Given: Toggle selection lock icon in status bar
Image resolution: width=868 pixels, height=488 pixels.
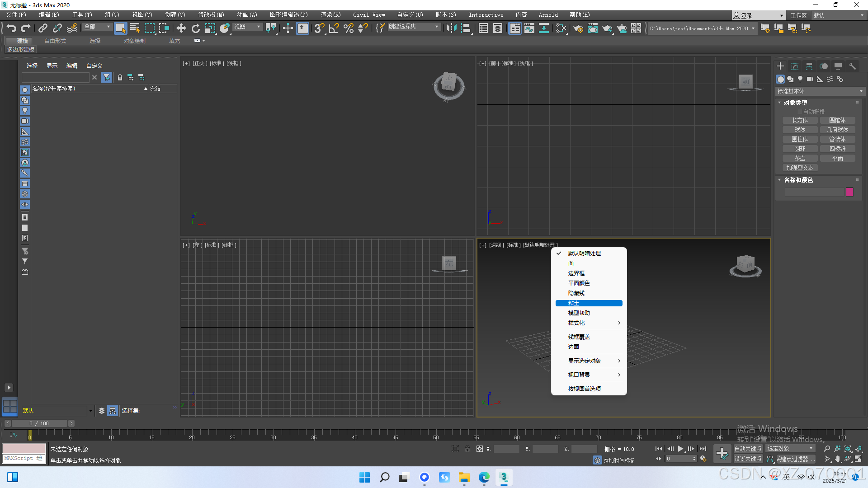Looking at the screenshot, I should [x=467, y=449].
